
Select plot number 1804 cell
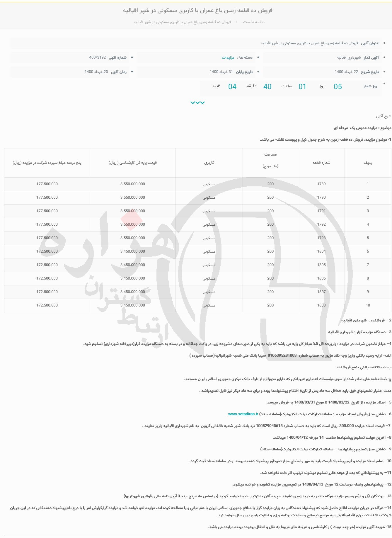tap(321, 251)
